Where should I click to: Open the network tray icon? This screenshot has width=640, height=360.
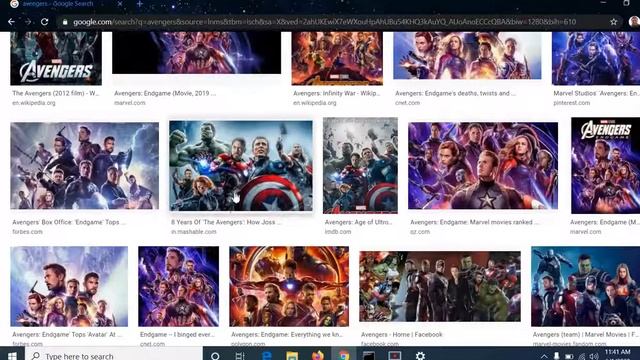582,356
